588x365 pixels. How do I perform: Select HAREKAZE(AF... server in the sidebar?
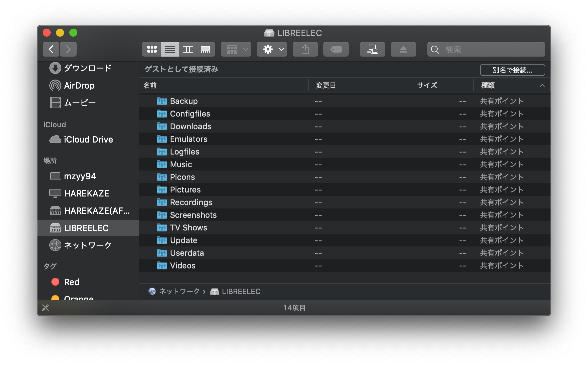(88, 210)
